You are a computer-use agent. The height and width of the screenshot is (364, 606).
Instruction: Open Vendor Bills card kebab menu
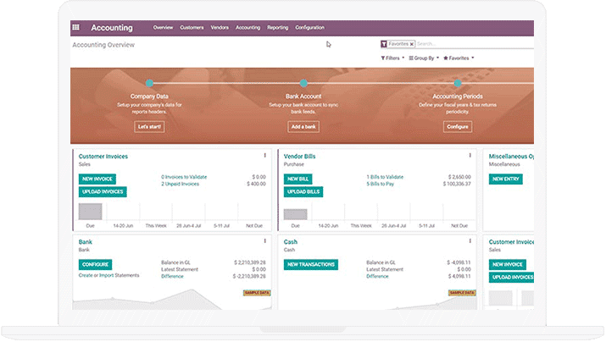470,156
